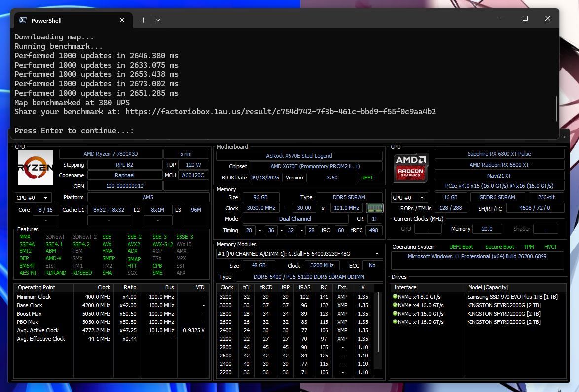The image size is (579, 392).
Task: Open the CPU #0 selector dropdown
Action: pyautogui.click(x=33, y=198)
